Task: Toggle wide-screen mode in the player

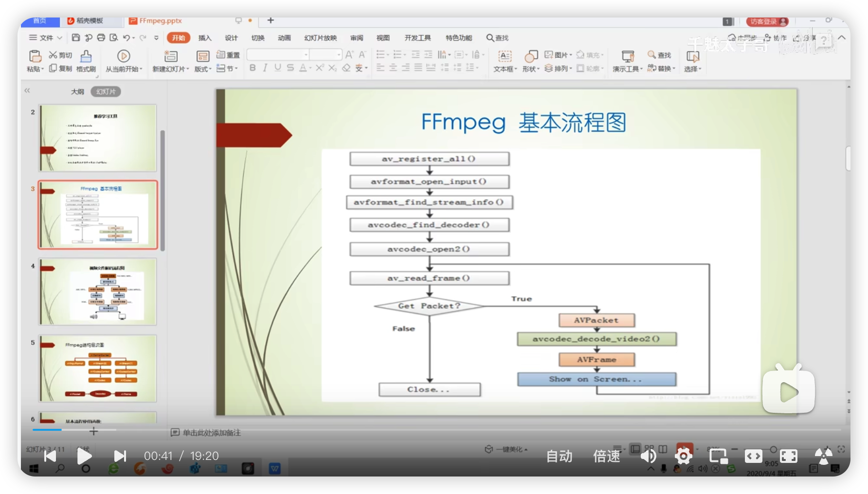Action: [x=753, y=456]
